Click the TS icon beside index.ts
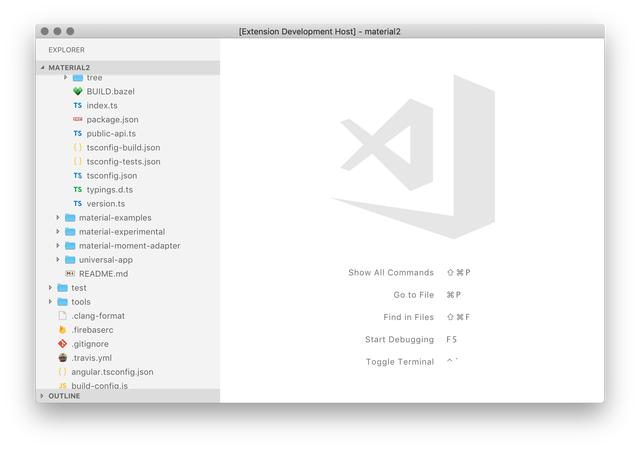 tap(78, 105)
